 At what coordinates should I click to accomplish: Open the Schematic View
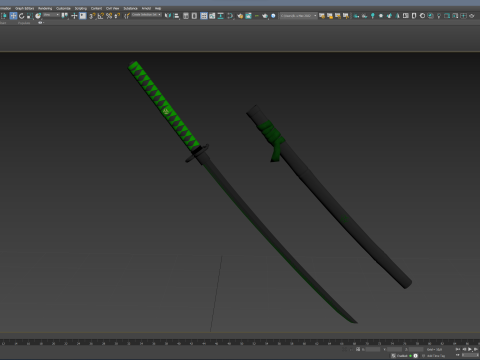pyautogui.click(x=220, y=16)
